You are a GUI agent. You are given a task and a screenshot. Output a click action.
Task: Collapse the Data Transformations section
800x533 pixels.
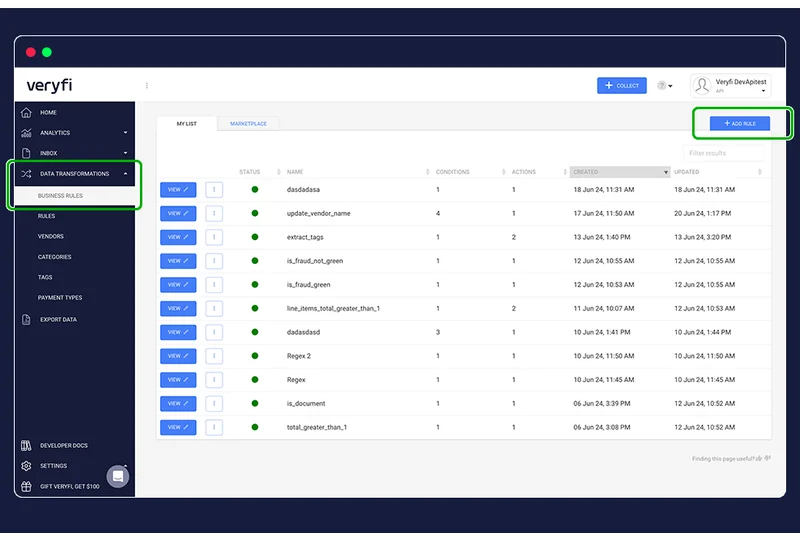(126, 174)
